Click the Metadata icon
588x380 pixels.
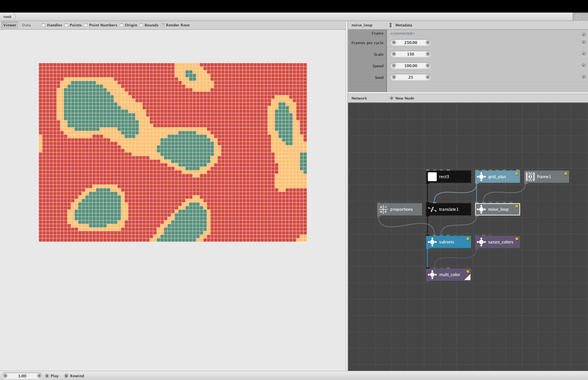coord(391,25)
